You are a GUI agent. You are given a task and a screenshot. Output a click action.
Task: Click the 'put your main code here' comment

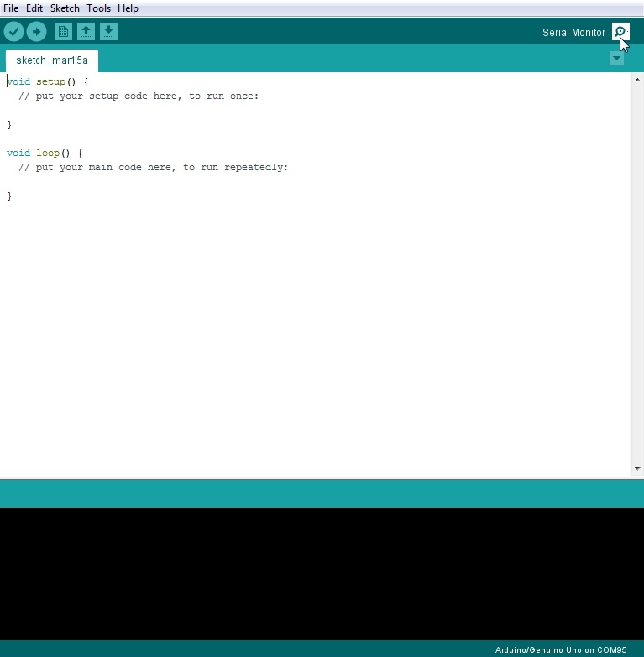[x=153, y=168]
